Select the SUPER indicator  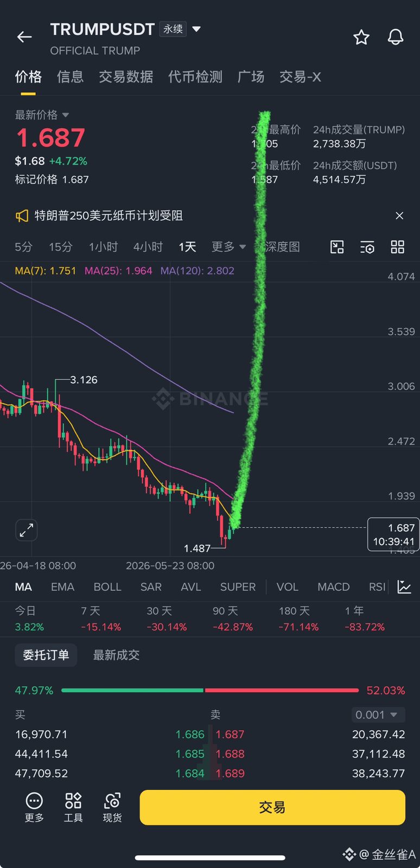[x=238, y=587]
